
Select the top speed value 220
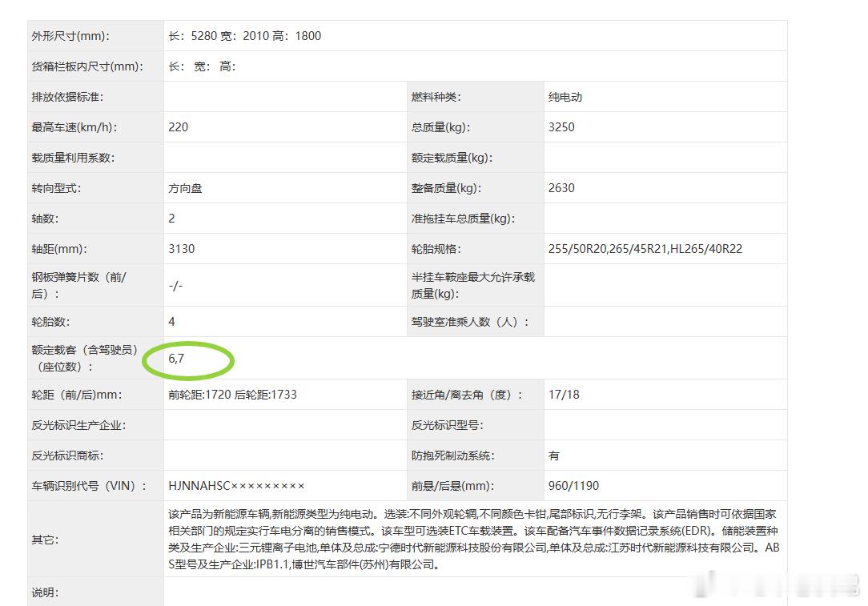[179, 127]
